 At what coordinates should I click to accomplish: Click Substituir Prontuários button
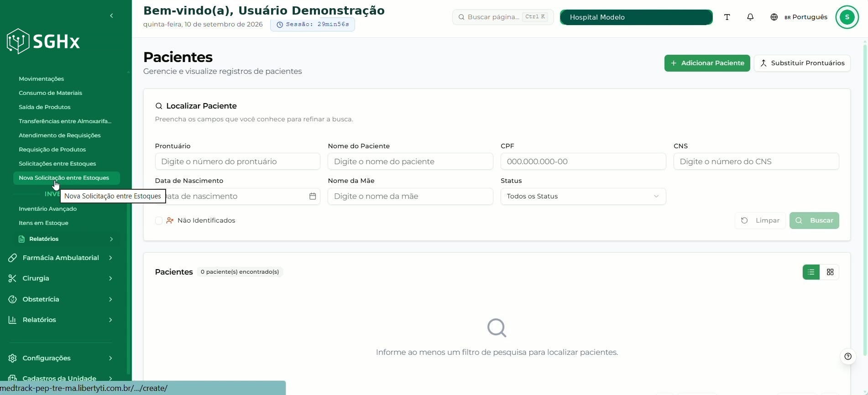[802, 63]
